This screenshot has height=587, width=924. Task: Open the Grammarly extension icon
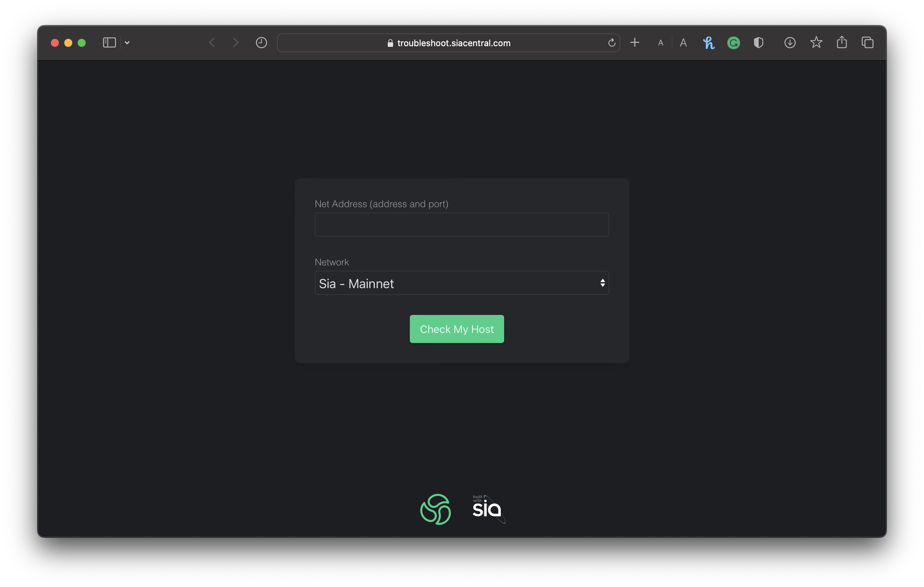click(733, 43)
